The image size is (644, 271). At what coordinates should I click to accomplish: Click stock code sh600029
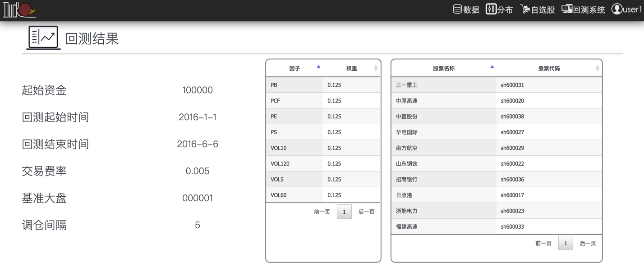point(512,148)
